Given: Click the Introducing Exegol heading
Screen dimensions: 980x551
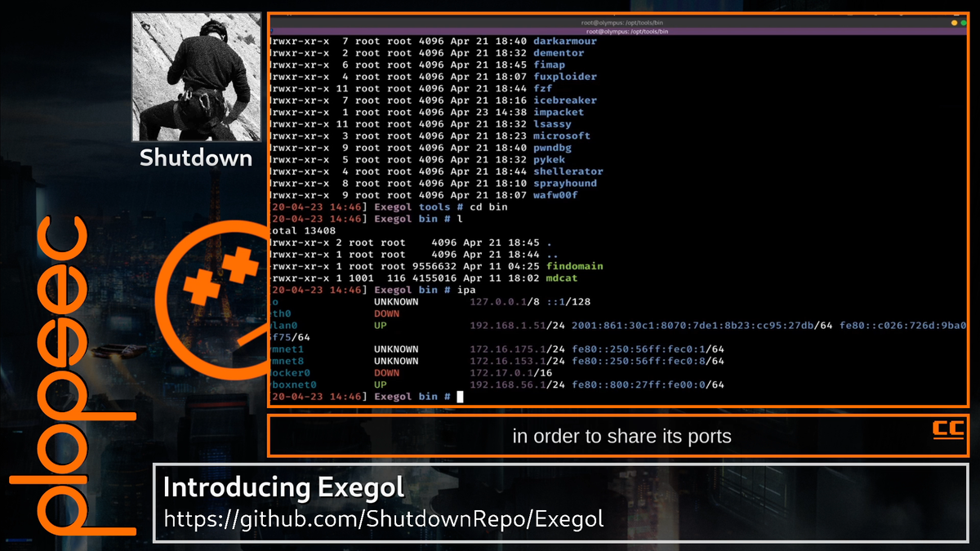Looking at the screenshot, I should (283, 488).
